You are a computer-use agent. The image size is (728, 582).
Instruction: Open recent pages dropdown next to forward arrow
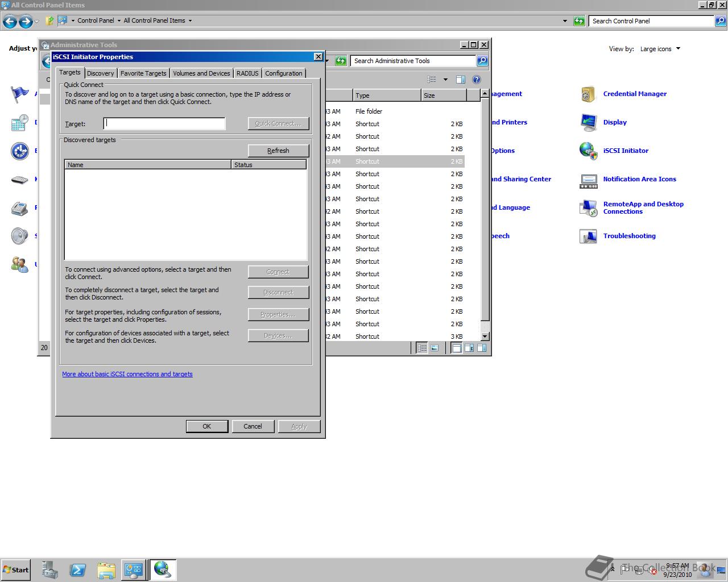coord(36,22)
